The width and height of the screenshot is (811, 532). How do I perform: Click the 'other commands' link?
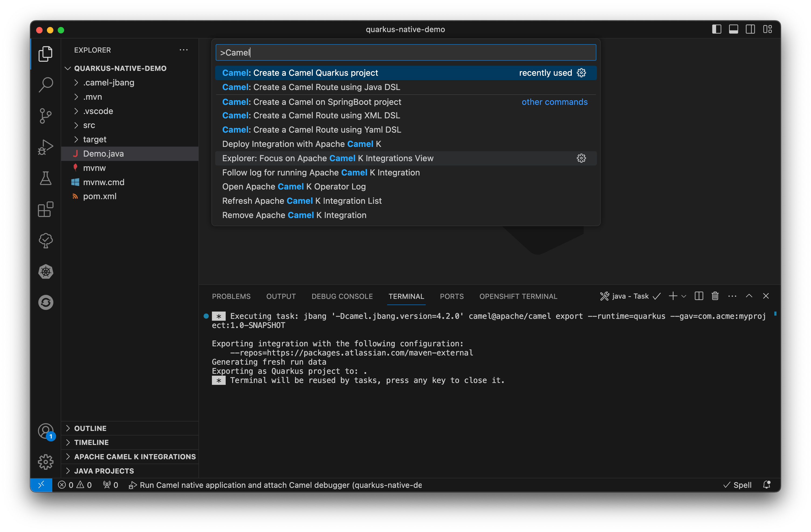(554, 102)
